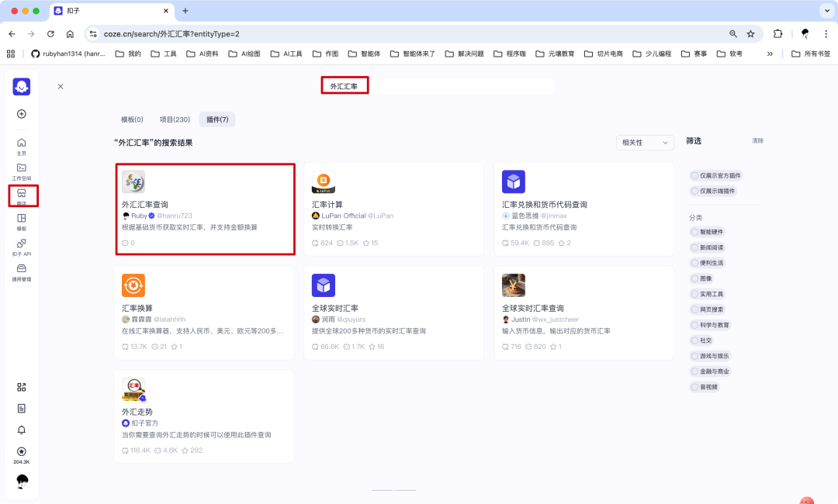
Task: Open the Chrome profile avatar
Action: coord(805,33)
